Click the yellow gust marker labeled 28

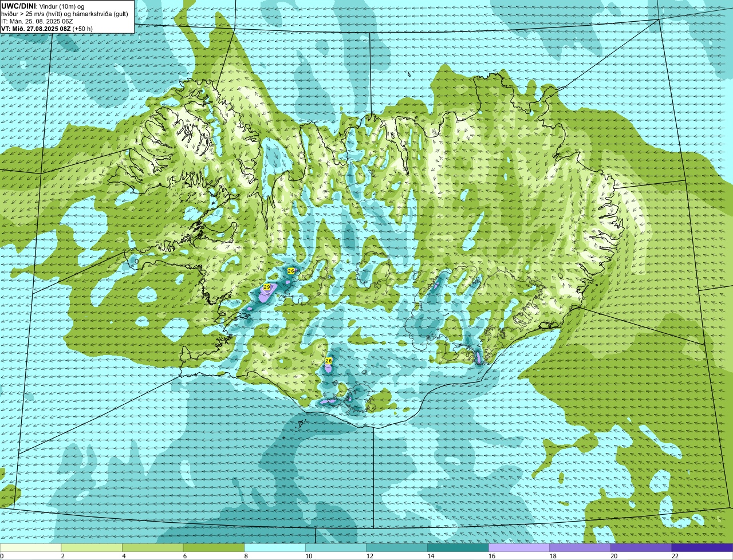coord(329,361)
